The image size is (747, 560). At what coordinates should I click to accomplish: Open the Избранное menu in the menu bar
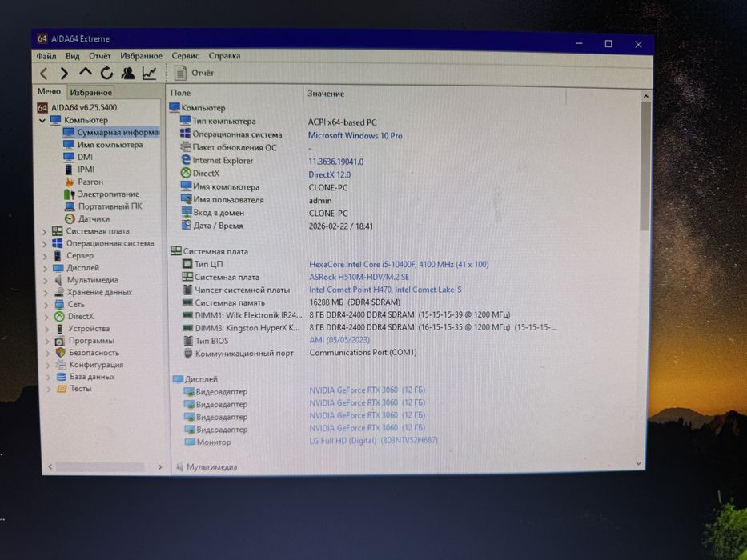(x=141, y=56)
